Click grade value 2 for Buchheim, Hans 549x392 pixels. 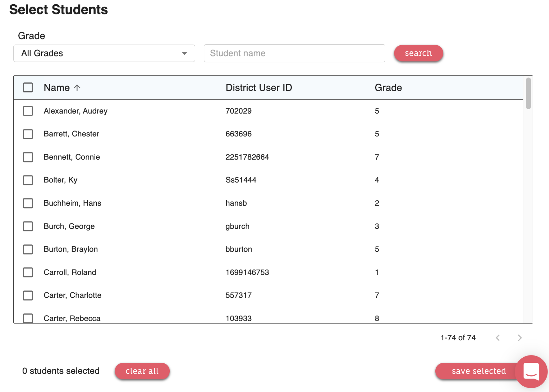tap(377, 203)
